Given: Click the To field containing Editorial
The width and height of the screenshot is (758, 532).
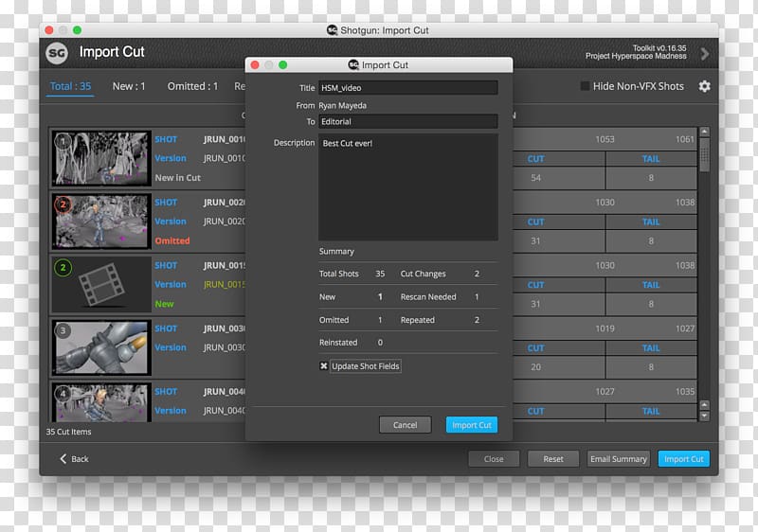Looking at the screenshot, I should click(x=408, y=122).
